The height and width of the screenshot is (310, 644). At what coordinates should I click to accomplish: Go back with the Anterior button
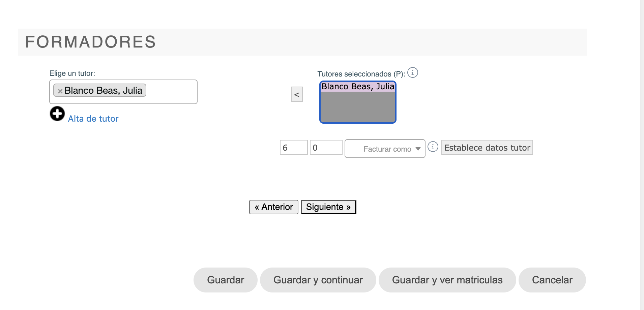tap(274, 207)
